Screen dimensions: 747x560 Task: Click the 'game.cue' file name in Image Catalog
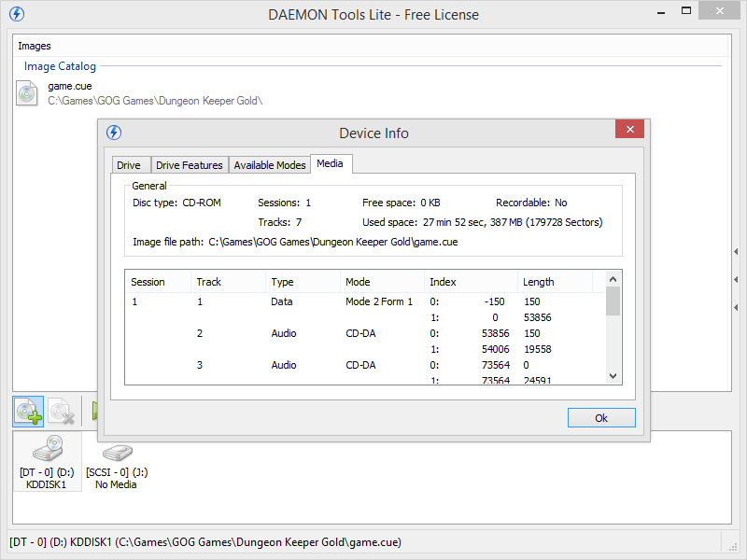tap(70, 86)
